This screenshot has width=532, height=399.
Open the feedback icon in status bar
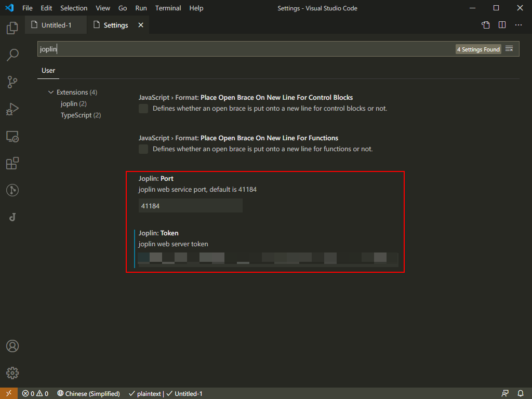(x=505, y=394)
